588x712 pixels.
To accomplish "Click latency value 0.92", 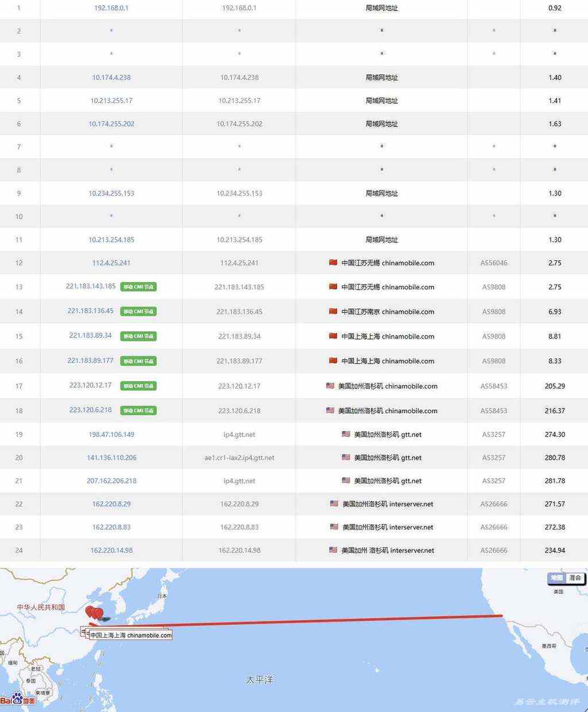I will 555,8.
